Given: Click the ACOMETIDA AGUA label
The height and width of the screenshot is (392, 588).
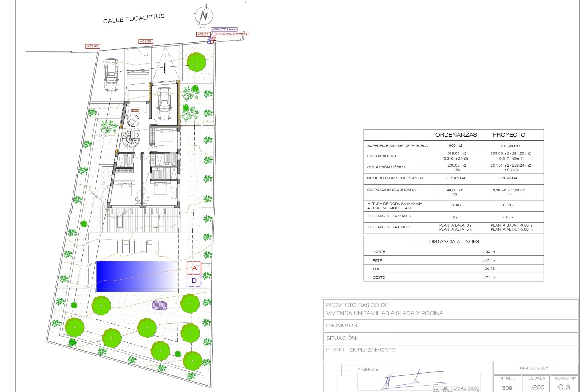Looking at the screenshot, I should click(x=224, y=29).
